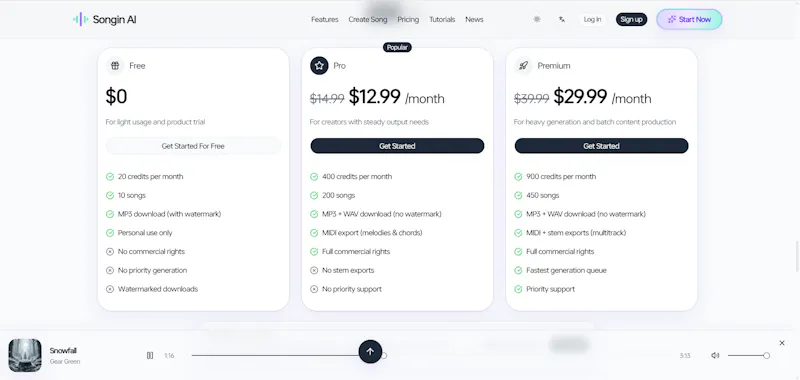The height and width of the screenshot is (380, 800).
Task: Click check icon beside MIDI + stem exports
Action: 518,233
